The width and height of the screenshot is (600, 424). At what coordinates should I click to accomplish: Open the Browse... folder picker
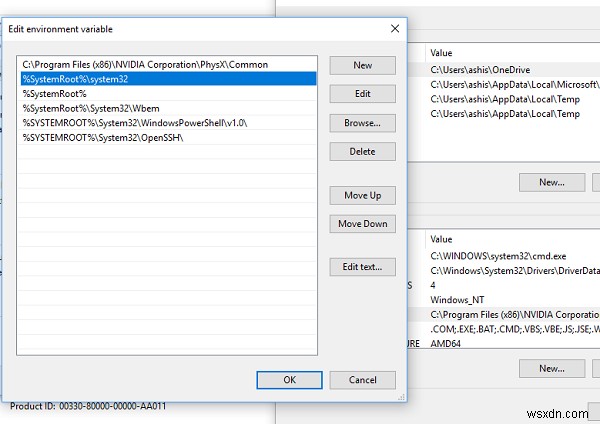362,123
